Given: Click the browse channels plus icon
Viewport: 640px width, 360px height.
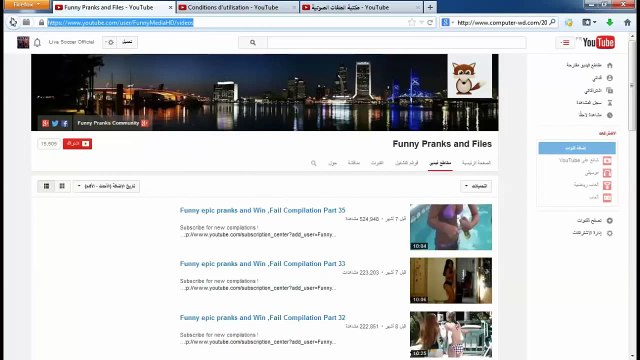Looking at the screenshot, I should [x=609, y=220].
